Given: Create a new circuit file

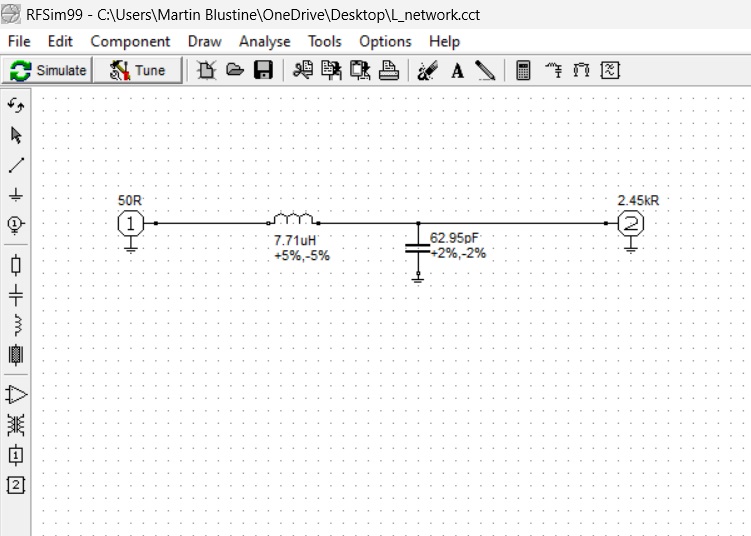Looking at the screenshot, I should click(x=207, y=70).
